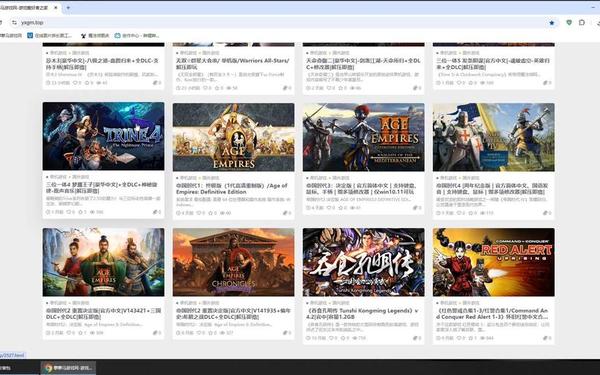Click the clock icon under Warriors All-Stars post

pyautogui.click(x=178, y=88)
